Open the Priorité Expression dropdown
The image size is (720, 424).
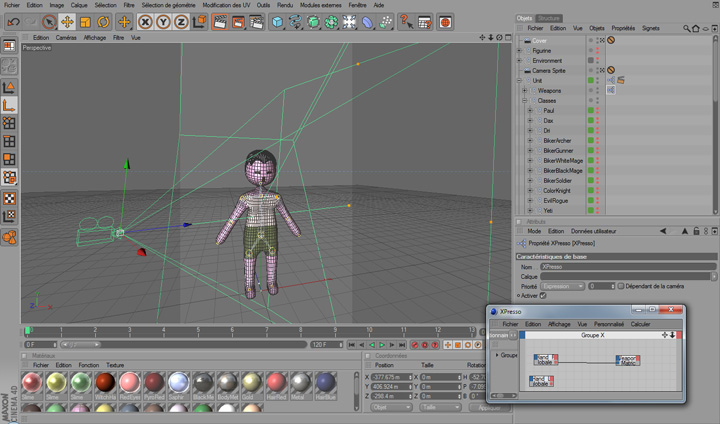coord(562,286)
